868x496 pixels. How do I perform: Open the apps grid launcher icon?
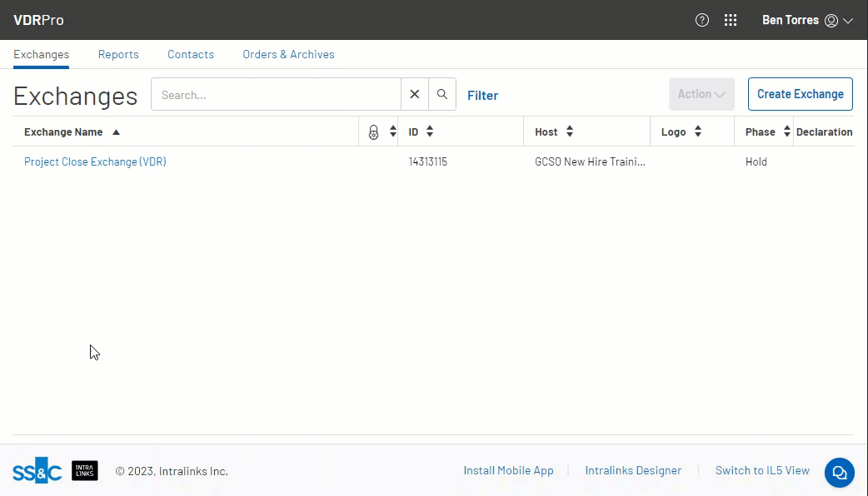click(x=731, y=21)
